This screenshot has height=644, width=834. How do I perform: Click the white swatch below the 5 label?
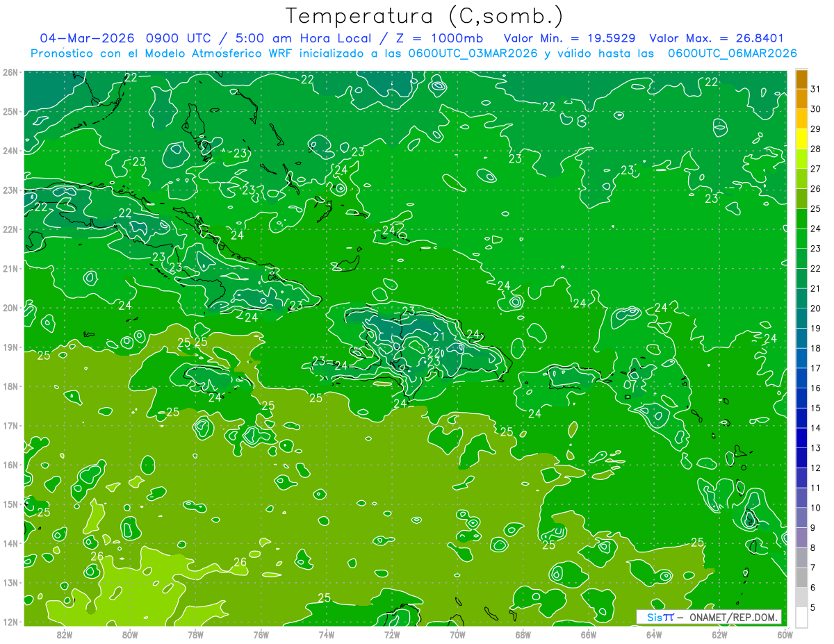tap(801, 617)
